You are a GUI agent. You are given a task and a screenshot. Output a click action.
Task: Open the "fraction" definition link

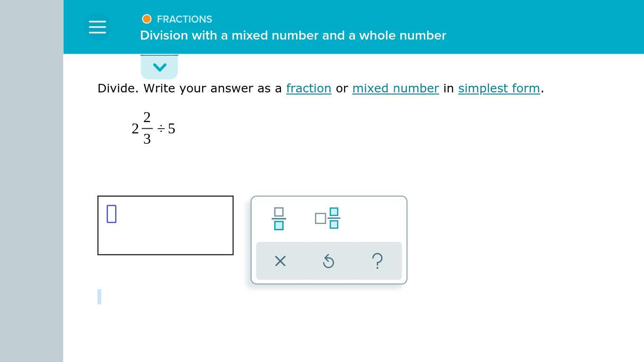[x=309, y=88]
